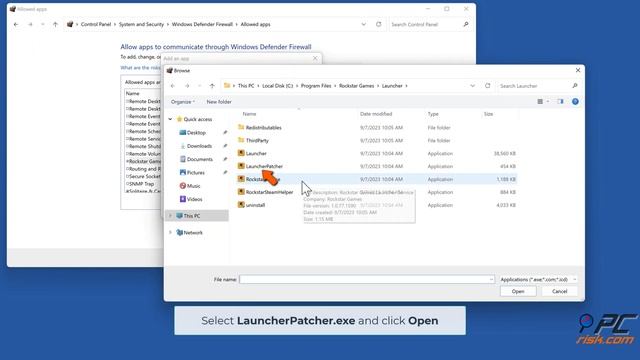Go back in the Allowed apps window
The image size is (640, 360).
[x=16, y=24]
